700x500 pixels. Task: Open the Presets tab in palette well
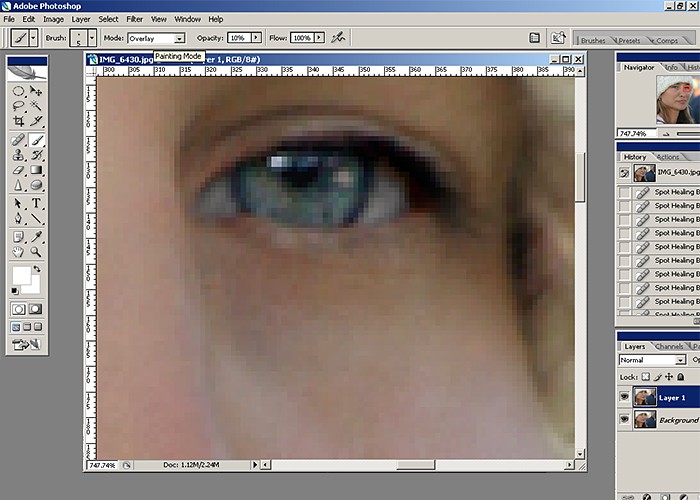(x=629, y=40)
